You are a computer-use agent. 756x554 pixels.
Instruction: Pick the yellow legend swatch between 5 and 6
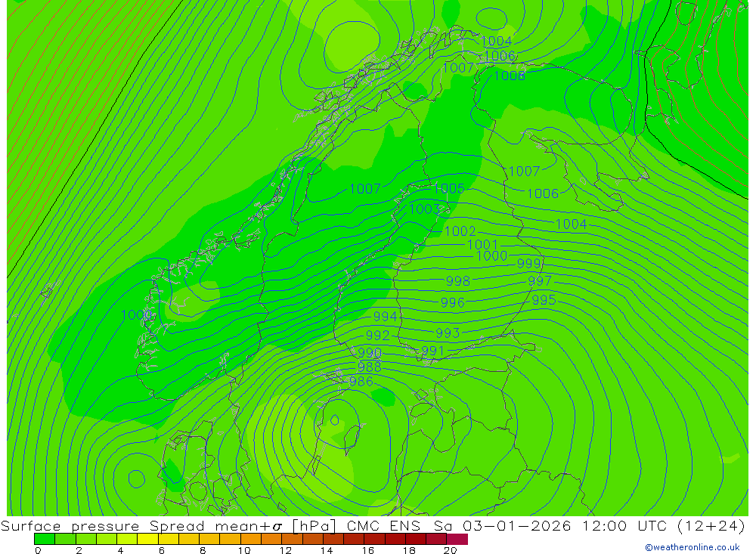tap(147, 539)
